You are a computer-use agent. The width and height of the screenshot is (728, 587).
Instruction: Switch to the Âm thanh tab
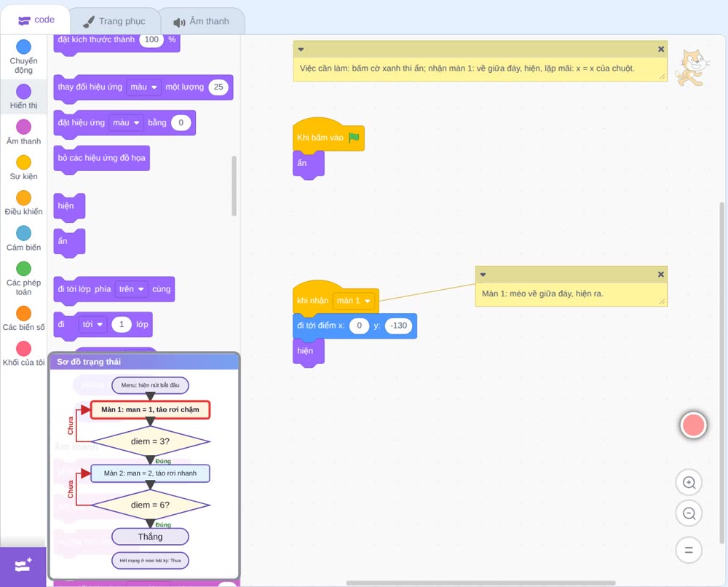click(202, 21)
